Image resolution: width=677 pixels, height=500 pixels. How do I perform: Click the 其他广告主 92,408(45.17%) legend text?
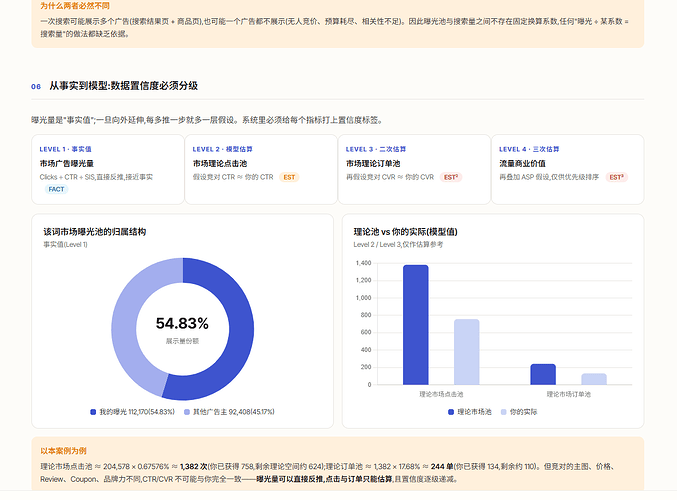[234, 412]
